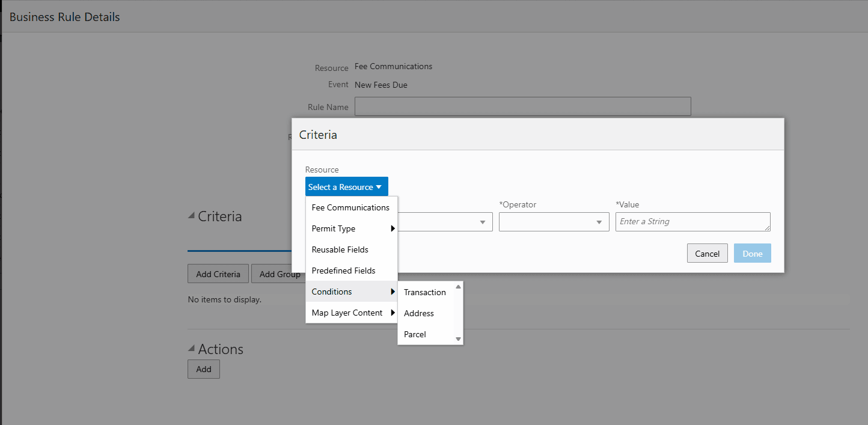Choose Parcel from the Conditions submenu
Screen dimensions: 868x425
tap(415, 334)
